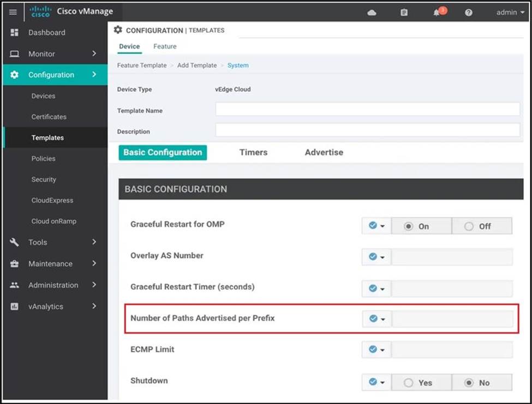Click the Template Name input field
The image size is (532, 404).
(367, 110)
